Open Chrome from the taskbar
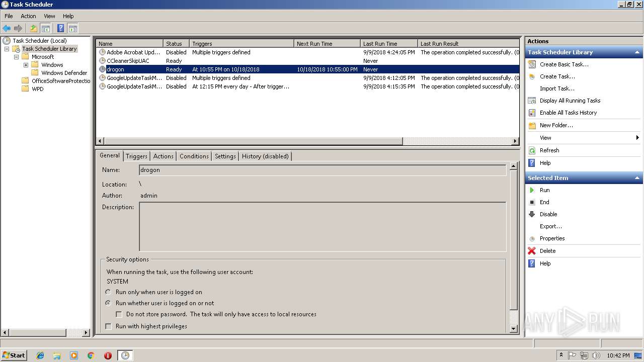644x362 pixels. [x=91, y=355]
